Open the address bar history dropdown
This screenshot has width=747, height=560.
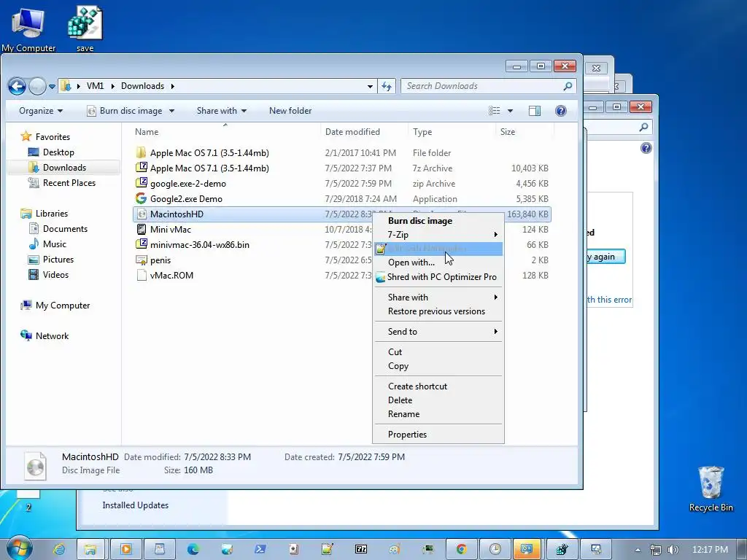pos(370,87)
